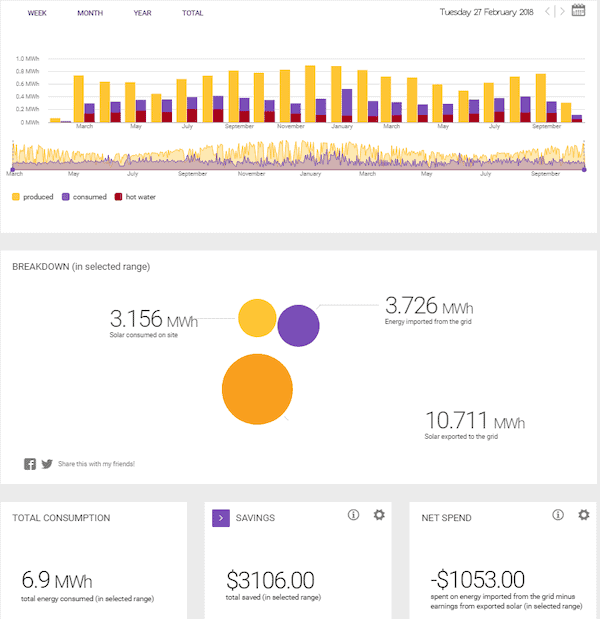
Task: Click 'Share this with my friends!' text
Action: tap(96, 464)
